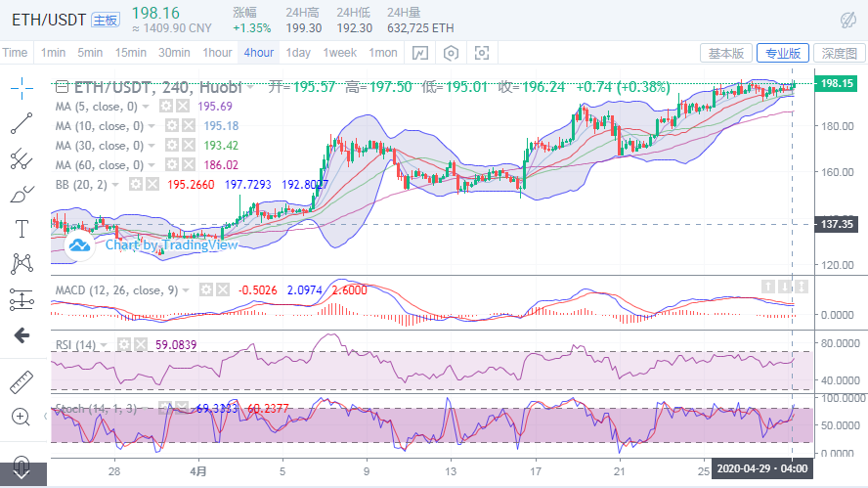This screenshot has height=488, width=868.
Task: Expand the MA (60, close, 0) dropdown arrow
Action: coord(152,165)
